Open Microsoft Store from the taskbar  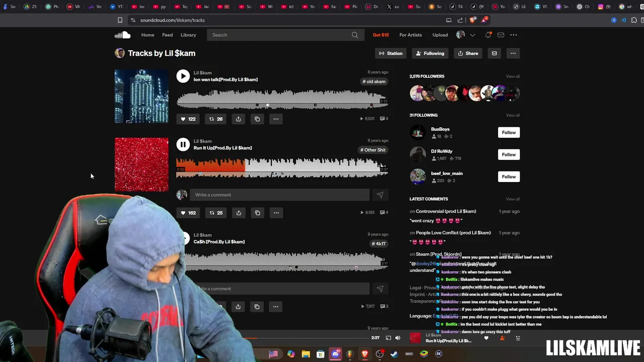pos(320,354)
